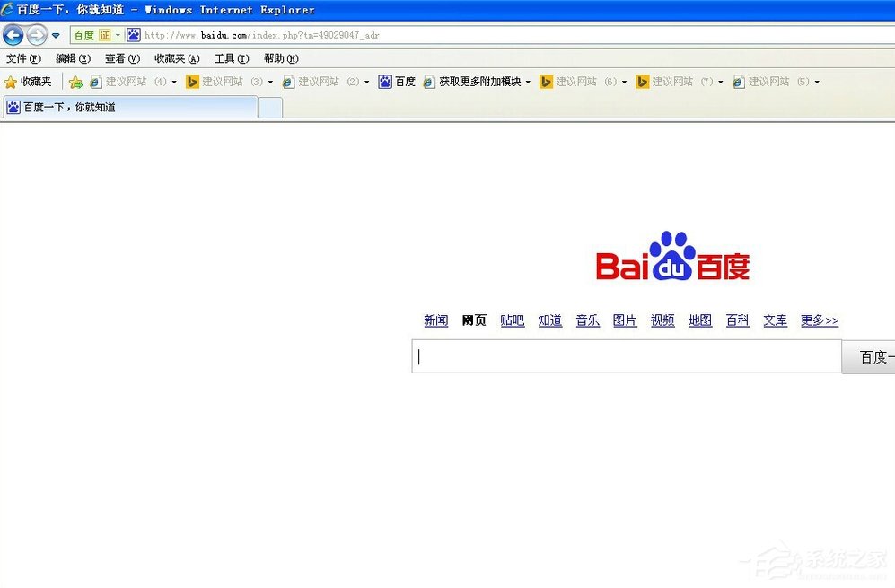Viewport: 895px width, 588px height.
Task: Click the 百度 certificate badge in address bar
Action: click(x=92, y=35)
